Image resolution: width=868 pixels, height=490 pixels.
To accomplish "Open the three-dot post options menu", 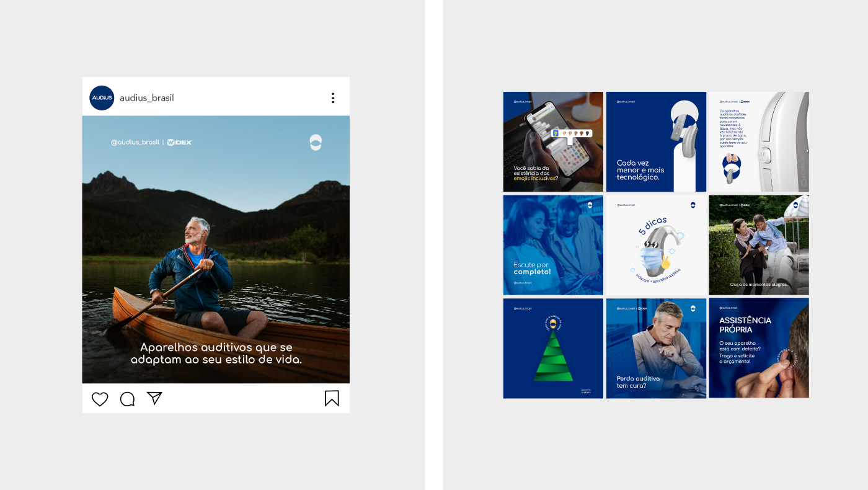I will (x=333, y=98).
